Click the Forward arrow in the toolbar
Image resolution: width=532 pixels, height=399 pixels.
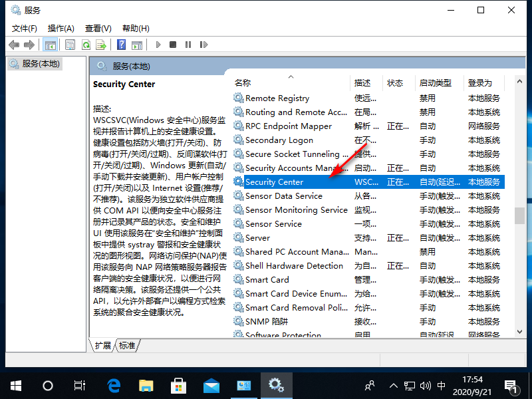point(29,45)
